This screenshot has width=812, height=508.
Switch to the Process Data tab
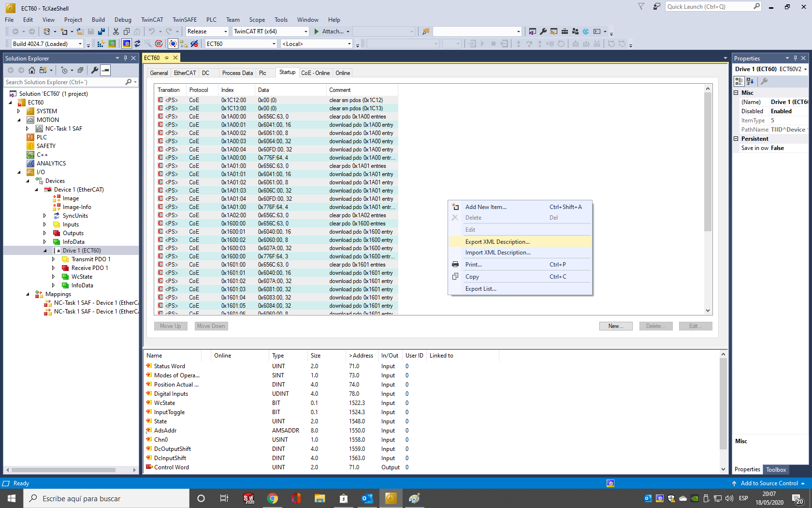pos(237,73)
